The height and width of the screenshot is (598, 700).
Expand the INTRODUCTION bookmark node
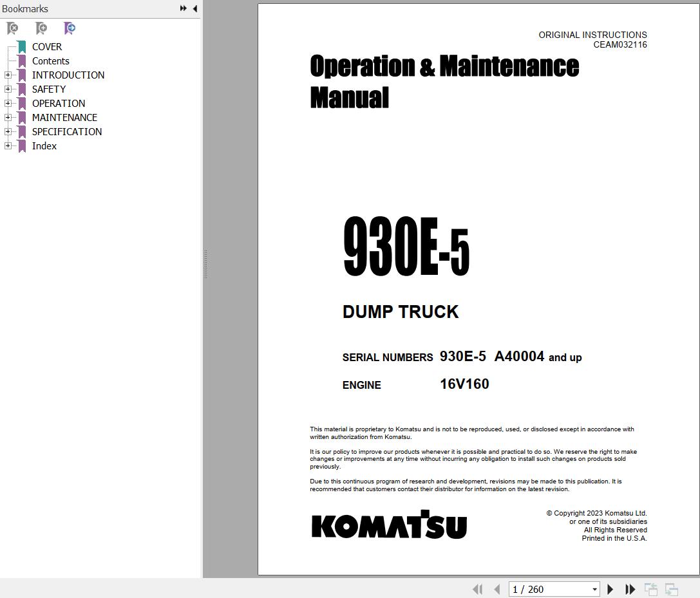click(x=8, y=75)
